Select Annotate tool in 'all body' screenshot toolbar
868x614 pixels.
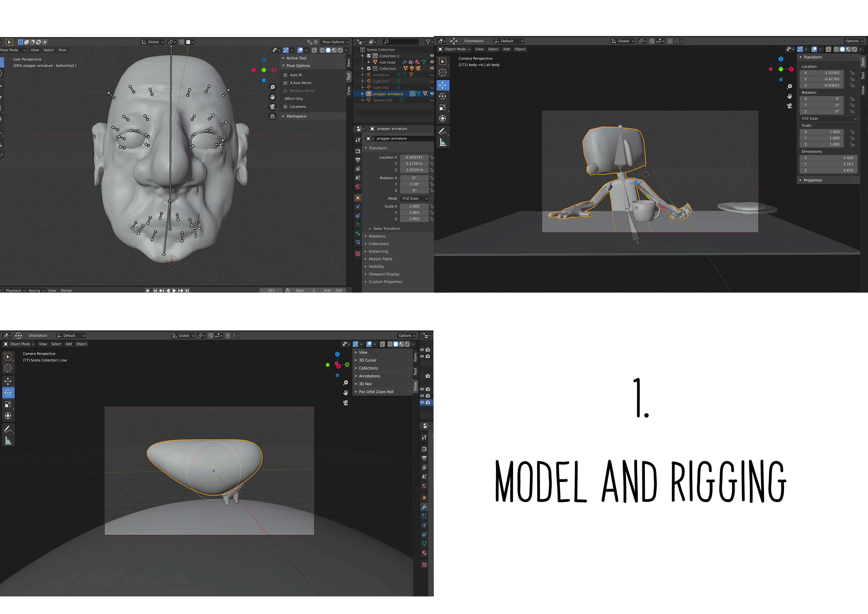(x=443, y=131)
